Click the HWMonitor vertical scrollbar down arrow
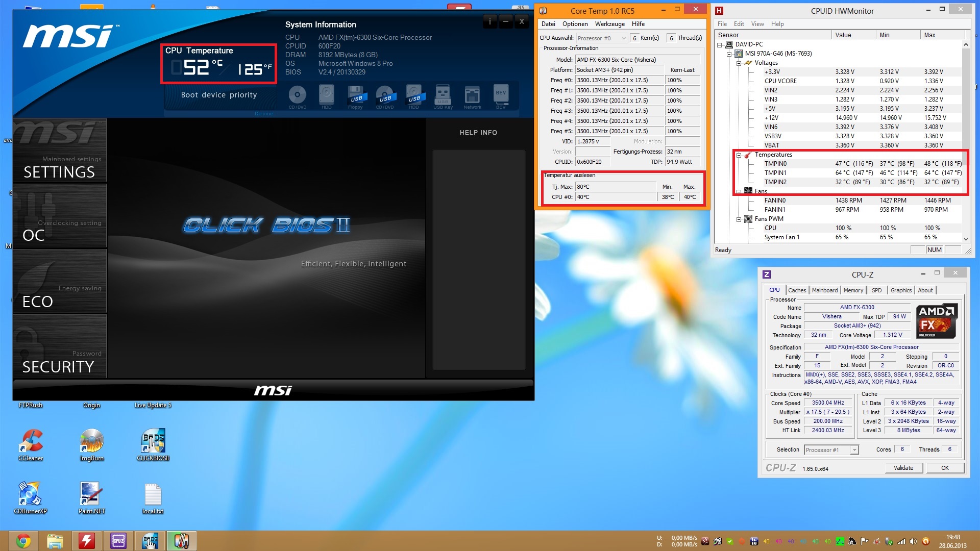The width and height of the screenshot is (980, 551). (965, 239)
